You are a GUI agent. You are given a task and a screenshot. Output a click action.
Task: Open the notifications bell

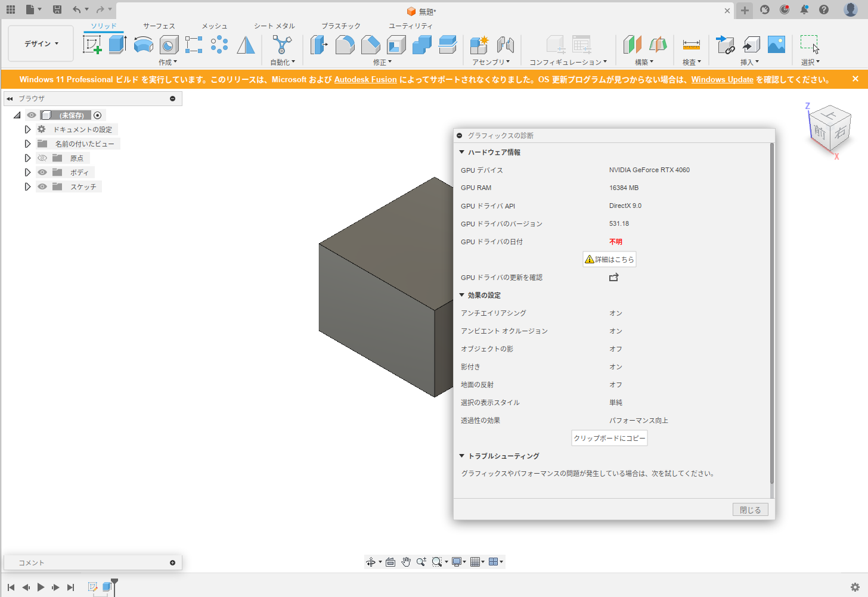click(804, 10)
